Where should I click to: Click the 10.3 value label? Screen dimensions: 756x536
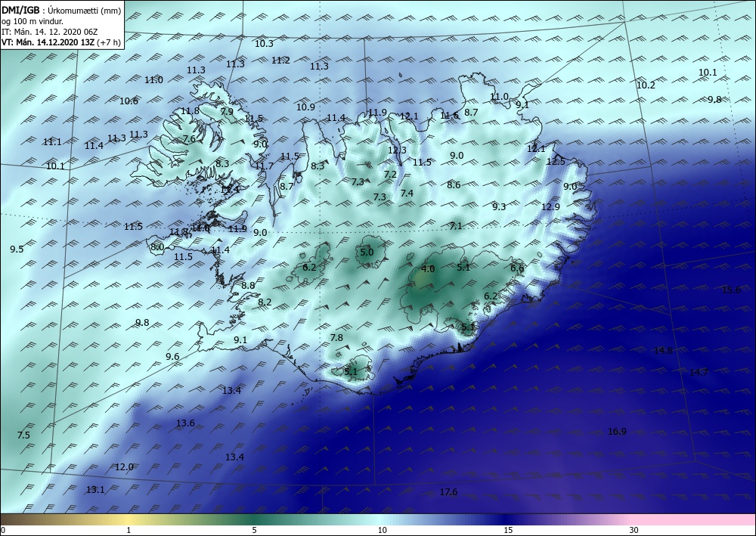pos(264,44)
